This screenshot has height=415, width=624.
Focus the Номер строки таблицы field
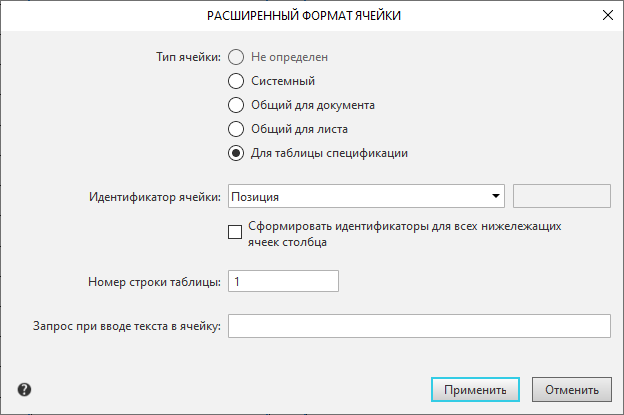coord(284,282)
